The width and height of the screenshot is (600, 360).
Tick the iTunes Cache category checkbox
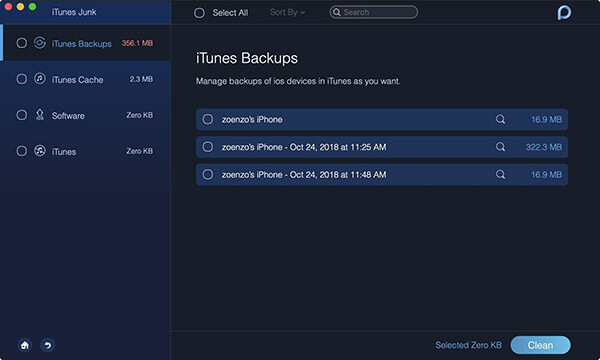pos(22,79)
